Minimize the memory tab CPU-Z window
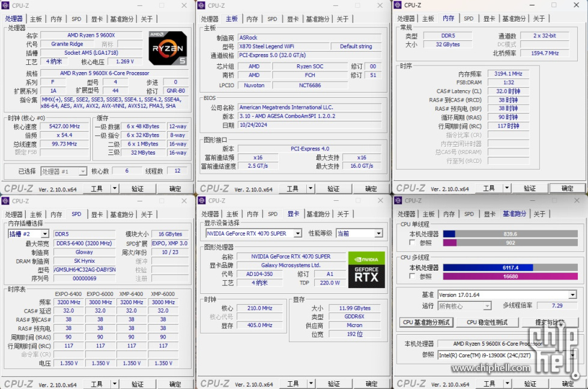588x389 pixels. tap(532, 5)
